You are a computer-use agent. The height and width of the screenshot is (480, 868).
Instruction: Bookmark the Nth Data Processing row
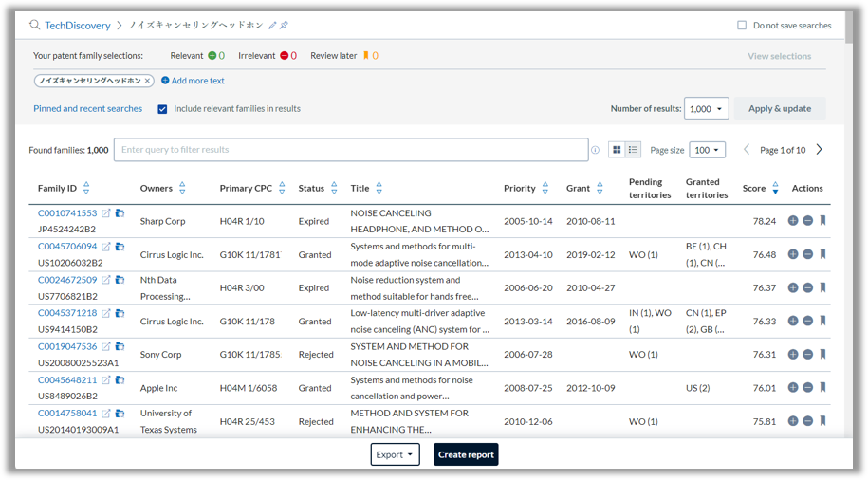click(822, 287)
